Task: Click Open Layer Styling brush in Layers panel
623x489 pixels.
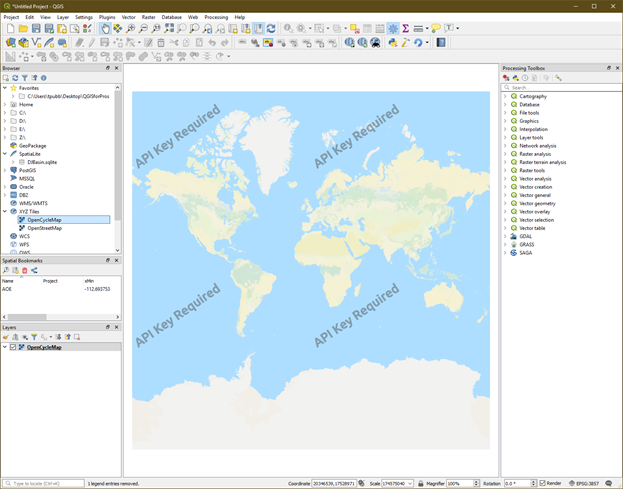Action: tap(6, 337)
